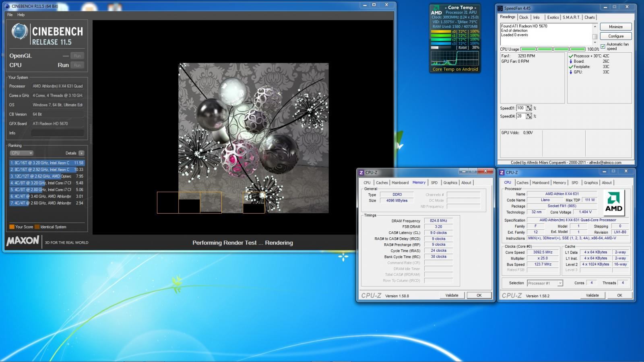
Task: Click the SpeedFan CPU Usage bar
Action: (x=553, y=49)
